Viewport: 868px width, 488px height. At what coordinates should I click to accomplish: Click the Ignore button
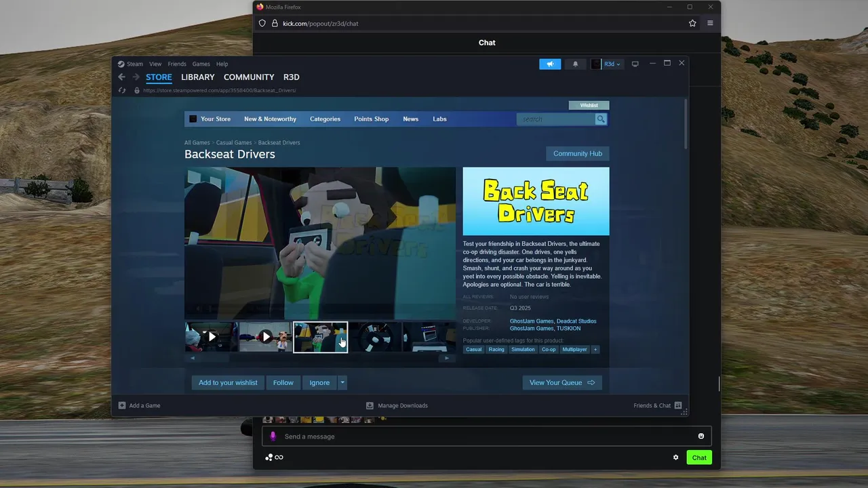(319, 383)
